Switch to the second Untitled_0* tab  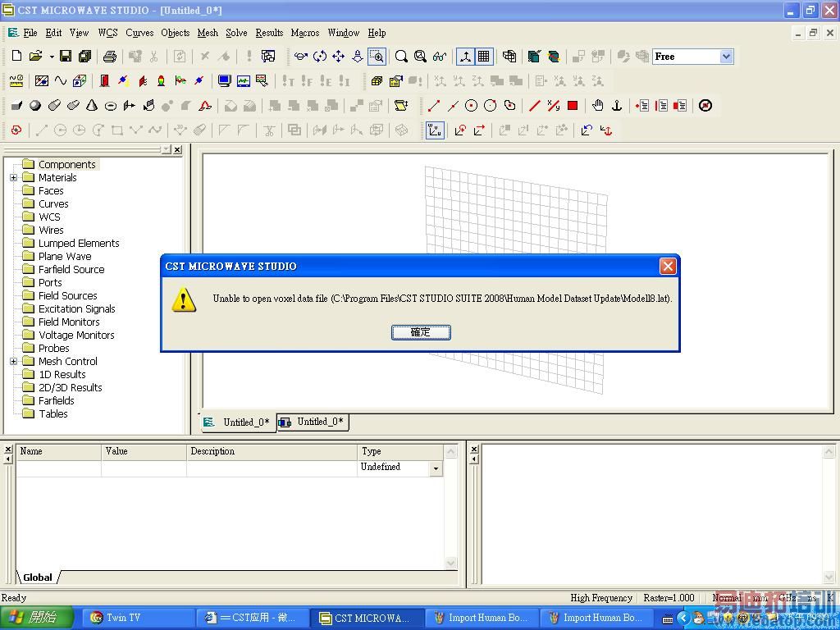[313, 422]
